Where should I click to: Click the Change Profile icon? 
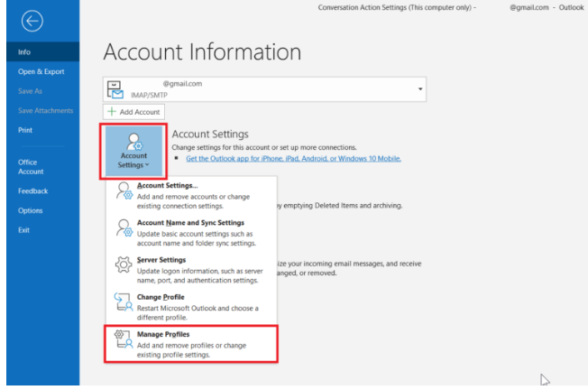[124, 302]
